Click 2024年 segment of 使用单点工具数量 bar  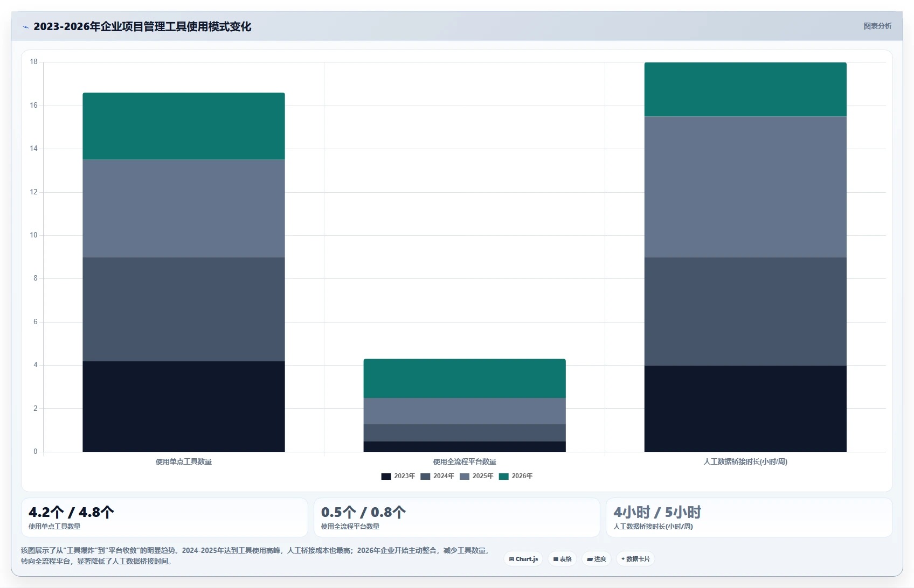184,309
